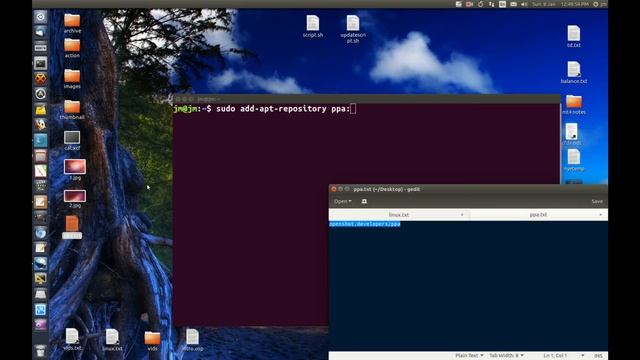Select the mytemp file on the desktop

[x=573, y=160]
